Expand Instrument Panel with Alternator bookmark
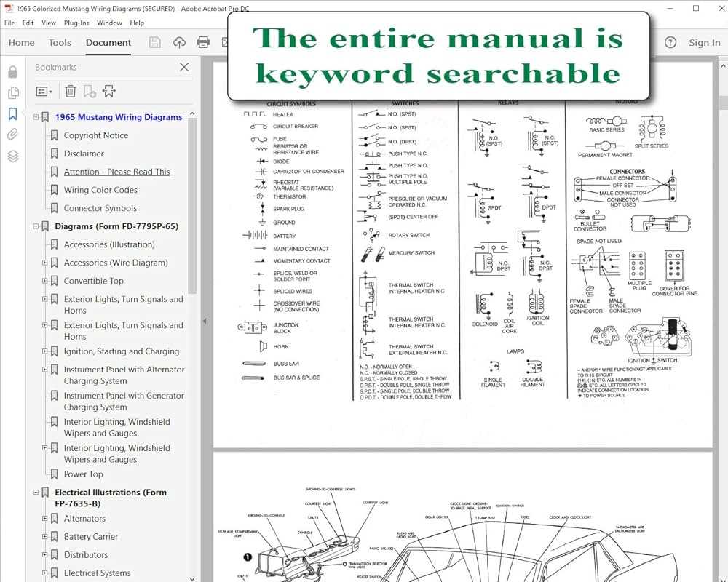Screen dimensions: 728x582 click(44, 370)
